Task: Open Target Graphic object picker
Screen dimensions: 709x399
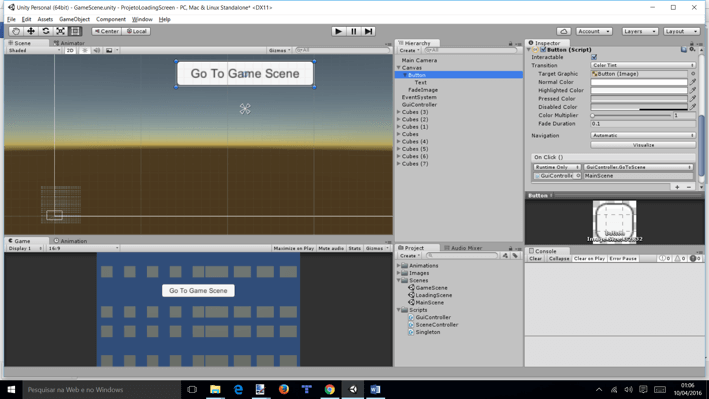Action: click(693, 74)
